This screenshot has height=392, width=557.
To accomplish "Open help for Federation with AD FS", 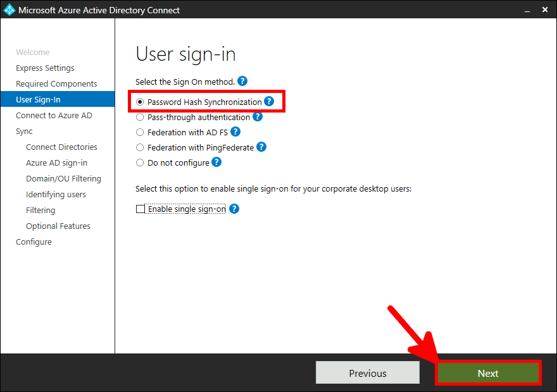I will (235, 132).
